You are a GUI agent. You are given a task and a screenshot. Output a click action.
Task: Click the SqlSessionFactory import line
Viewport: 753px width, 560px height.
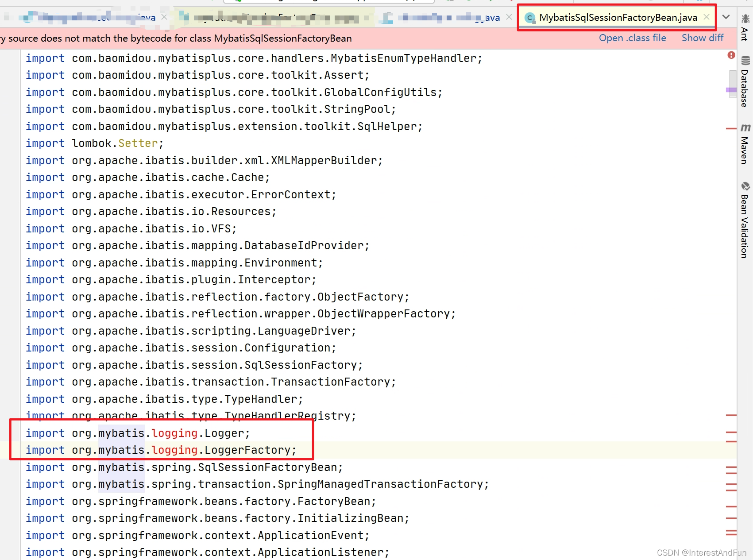tap(194, 365)
